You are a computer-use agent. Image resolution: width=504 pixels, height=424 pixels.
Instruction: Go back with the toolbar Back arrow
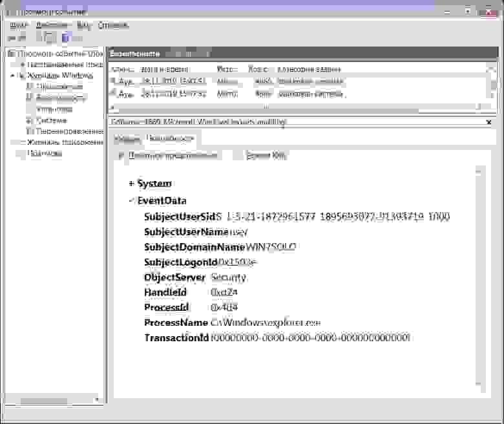pyautogui.click(x=12, y=38)
